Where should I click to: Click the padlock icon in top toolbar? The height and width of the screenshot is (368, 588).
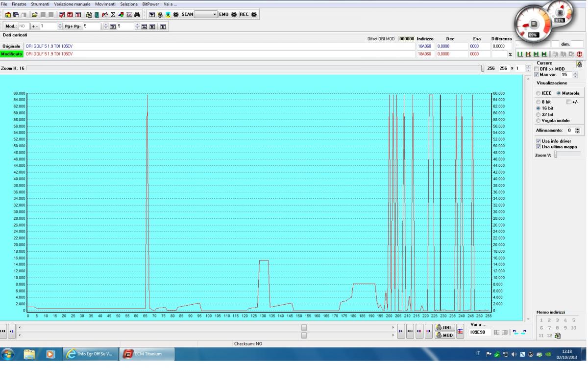[x=160, y=15]
